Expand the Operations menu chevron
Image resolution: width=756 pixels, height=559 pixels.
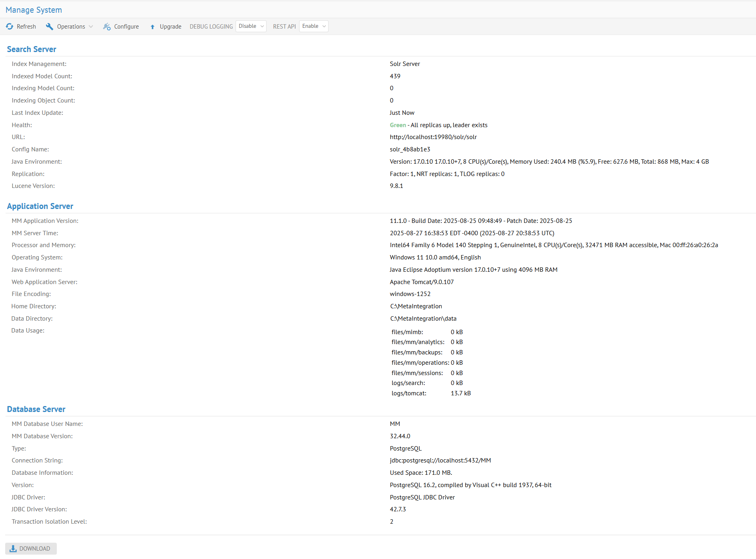91,27
